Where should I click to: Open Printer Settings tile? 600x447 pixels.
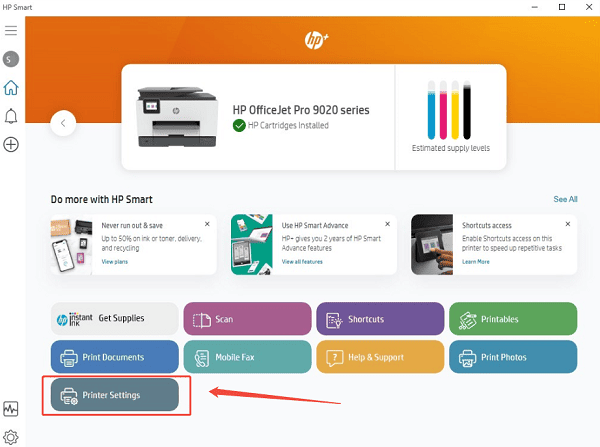pos(114,395)
